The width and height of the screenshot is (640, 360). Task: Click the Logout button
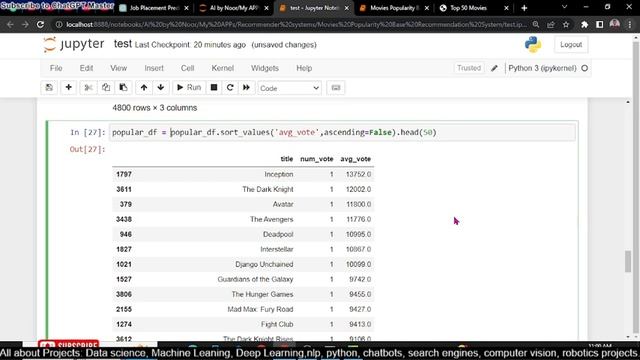click(571, 44)
